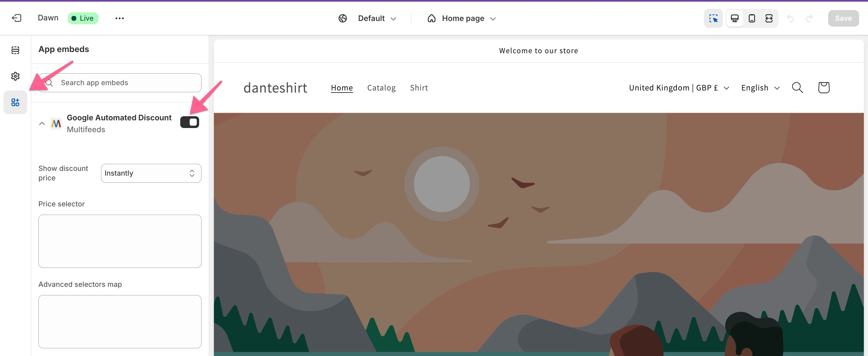Open the Default market dropdown
868x356 pixels.
pyautogui.click(x=377, y=18)
